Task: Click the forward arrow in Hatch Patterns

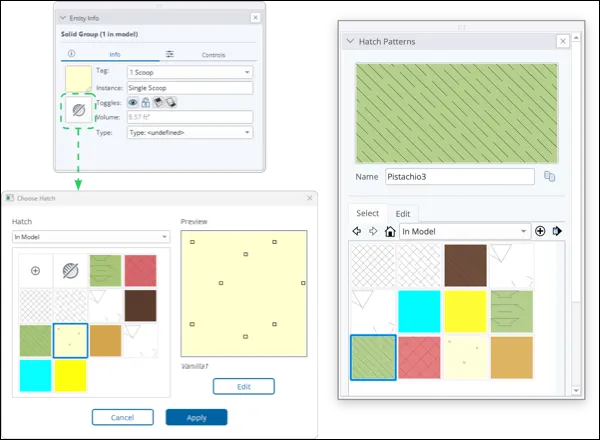Action: click(x=373, y=231)
